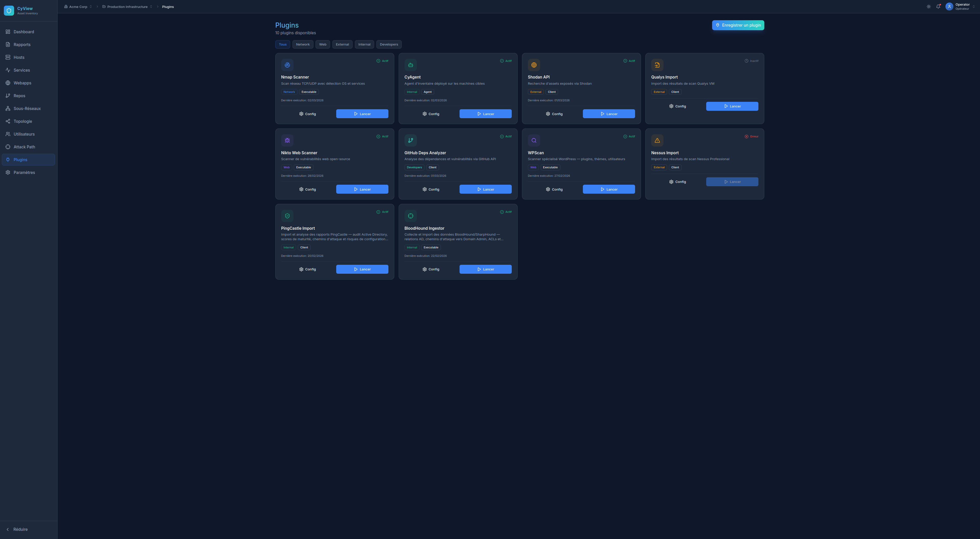Click the CyView shield logo
980x539 pixels.
pyautogui.click(x=9, y=11)
